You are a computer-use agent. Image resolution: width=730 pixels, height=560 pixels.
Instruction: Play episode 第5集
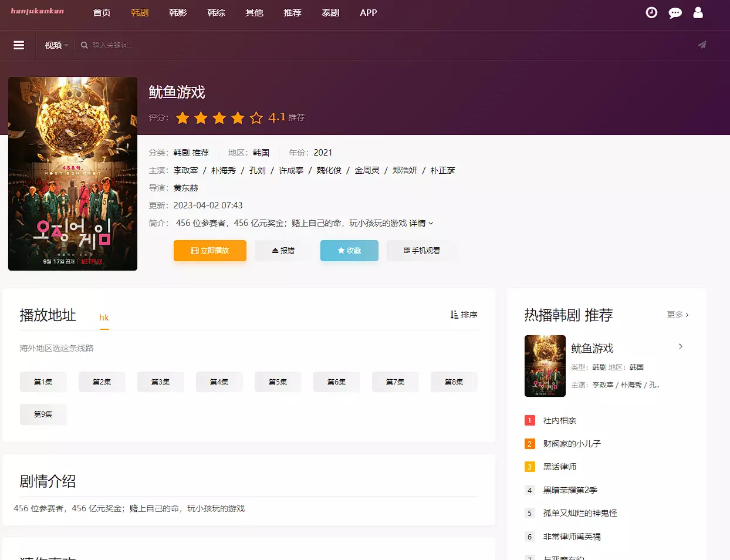(x=278, y=382)
